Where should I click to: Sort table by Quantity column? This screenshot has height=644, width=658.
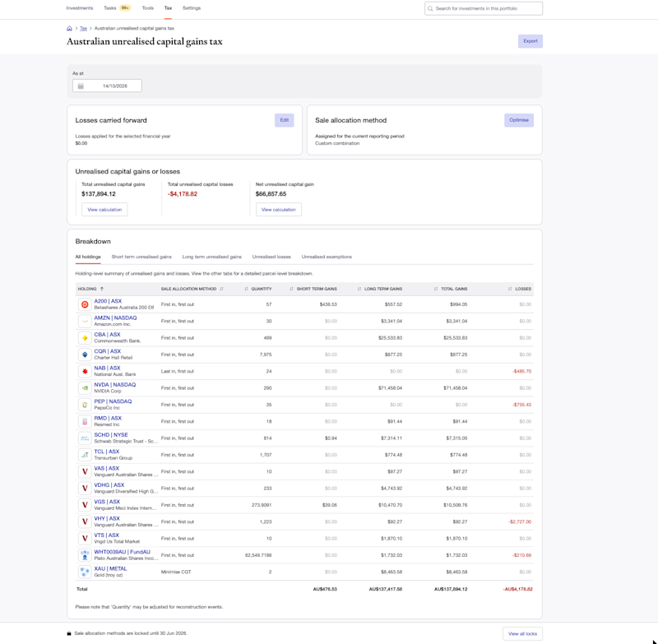(257, 289)
